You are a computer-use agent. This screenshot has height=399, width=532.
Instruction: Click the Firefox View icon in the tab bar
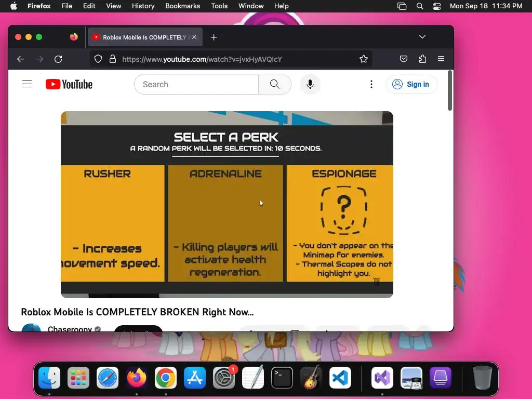pos(74,37)
